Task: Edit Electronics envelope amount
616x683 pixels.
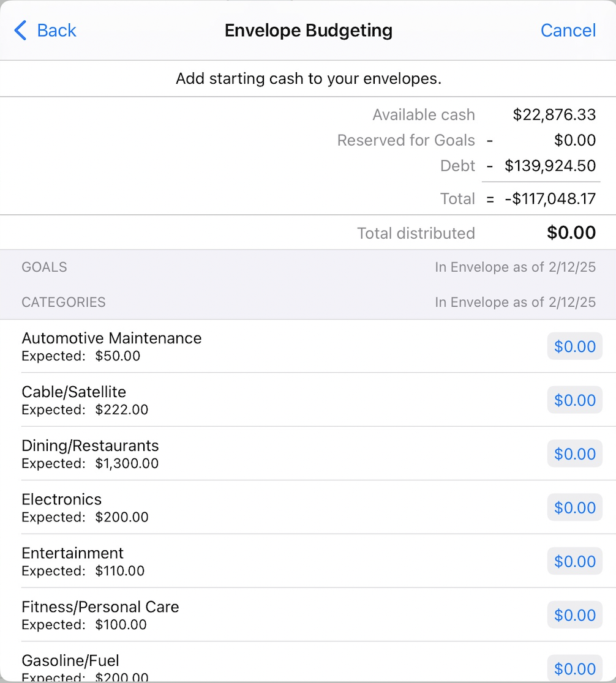Action: tap(574, 508)
